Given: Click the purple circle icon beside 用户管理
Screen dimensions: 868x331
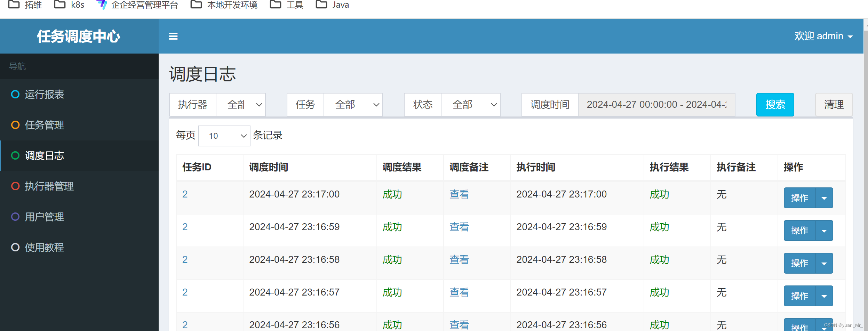Looking at the screenshot, I should (15, 217).
